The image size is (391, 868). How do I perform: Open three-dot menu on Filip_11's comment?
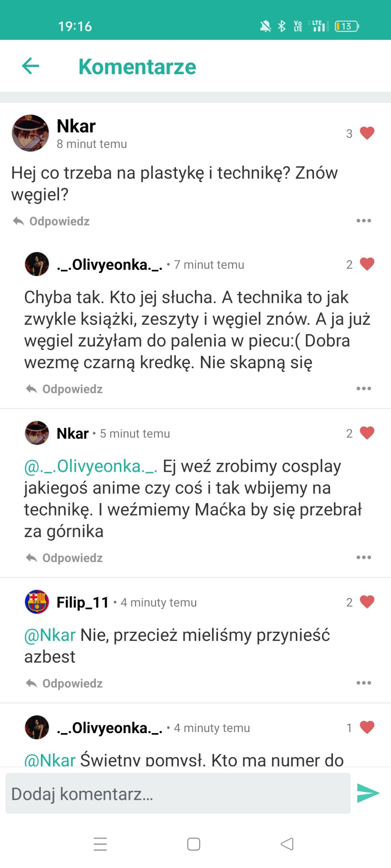(x=364, y=683)
